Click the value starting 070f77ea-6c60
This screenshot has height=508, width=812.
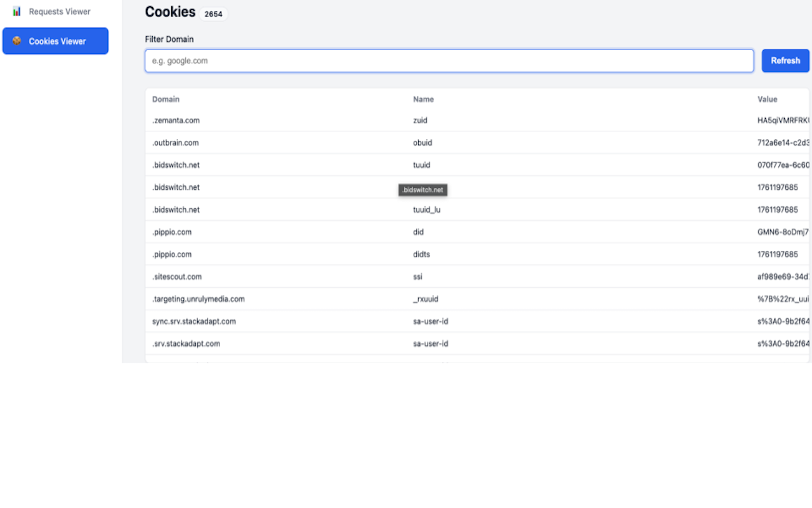(x=783, y=165)
